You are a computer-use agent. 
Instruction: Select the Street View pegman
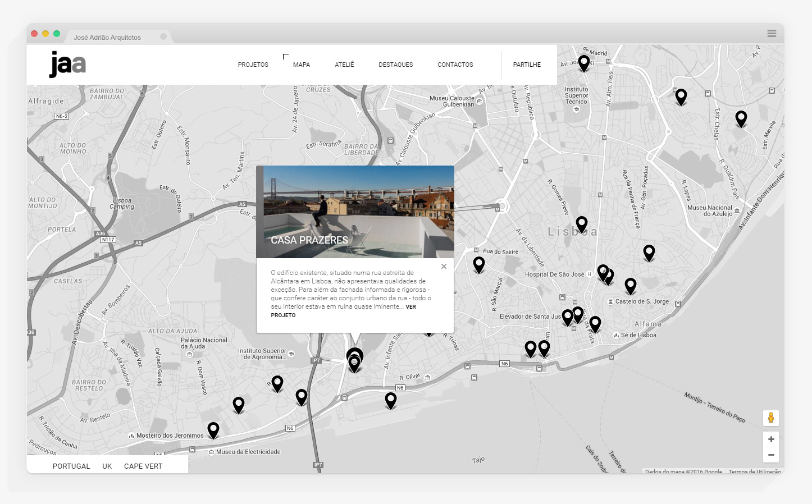pos(771,418)
